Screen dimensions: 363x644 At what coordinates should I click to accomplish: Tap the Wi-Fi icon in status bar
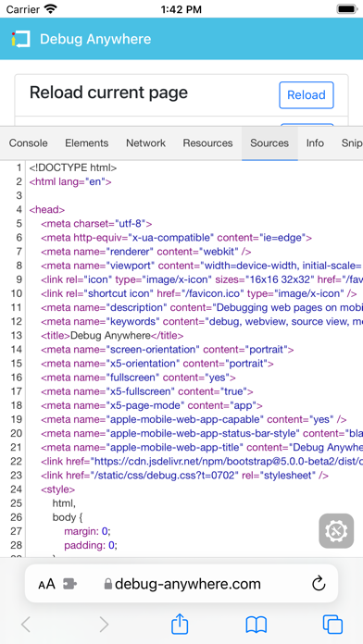tap(51, 8)
